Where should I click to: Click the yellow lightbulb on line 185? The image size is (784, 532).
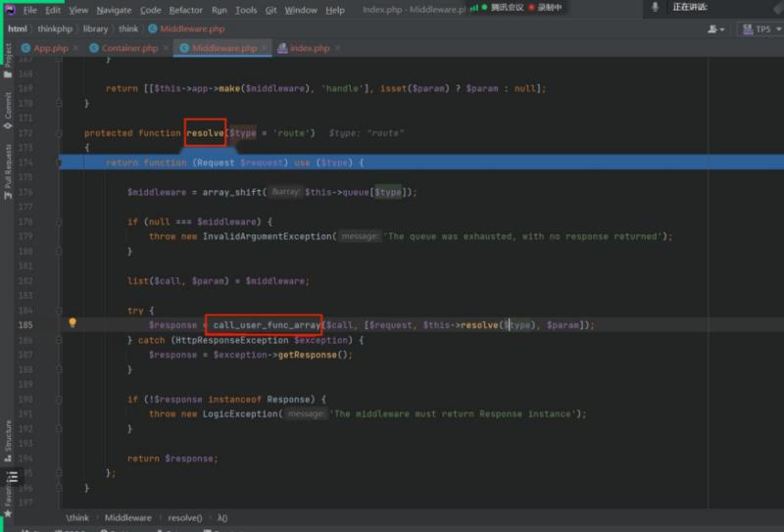[x=73, y=323]
